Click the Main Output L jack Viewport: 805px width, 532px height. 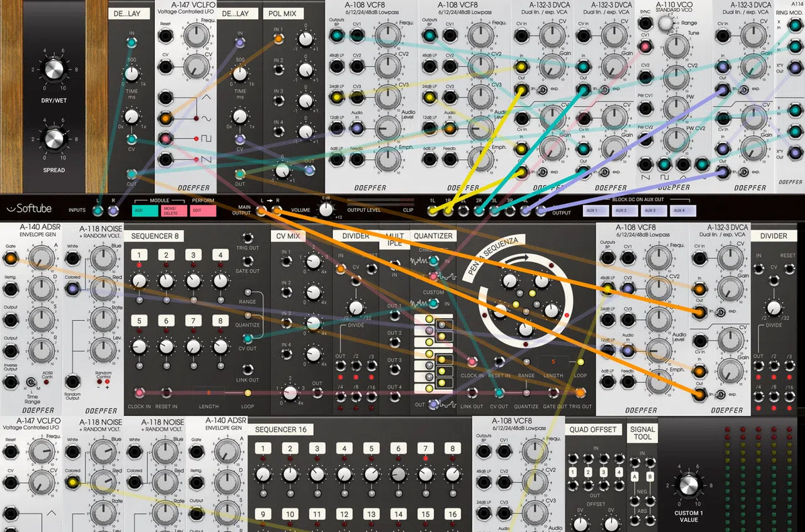tap(260, 209)
